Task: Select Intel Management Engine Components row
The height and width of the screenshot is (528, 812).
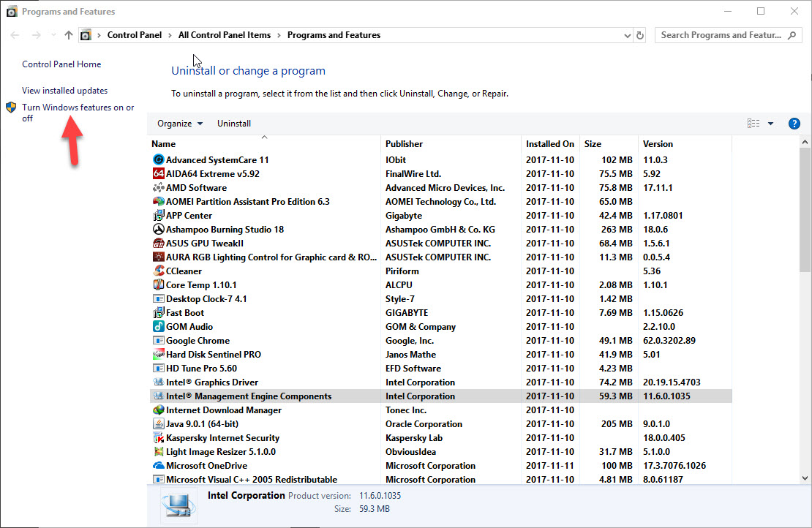Action: [441, 396]
